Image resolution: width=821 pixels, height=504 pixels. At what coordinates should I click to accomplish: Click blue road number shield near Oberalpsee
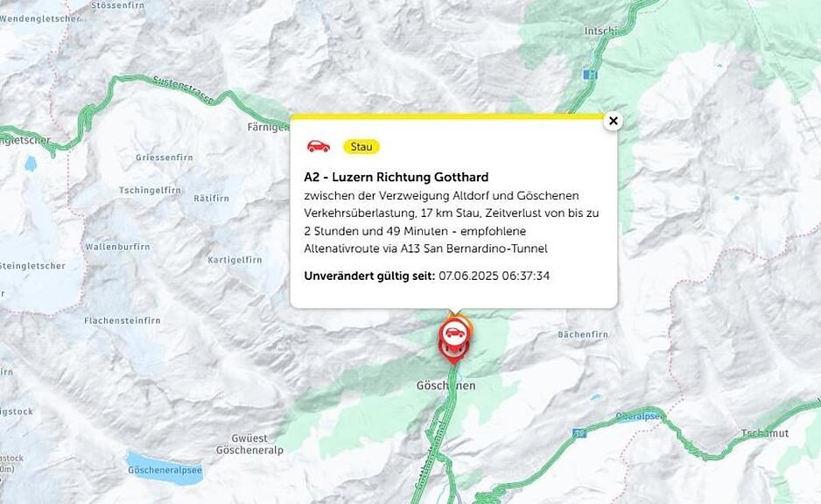pos(578,433)
